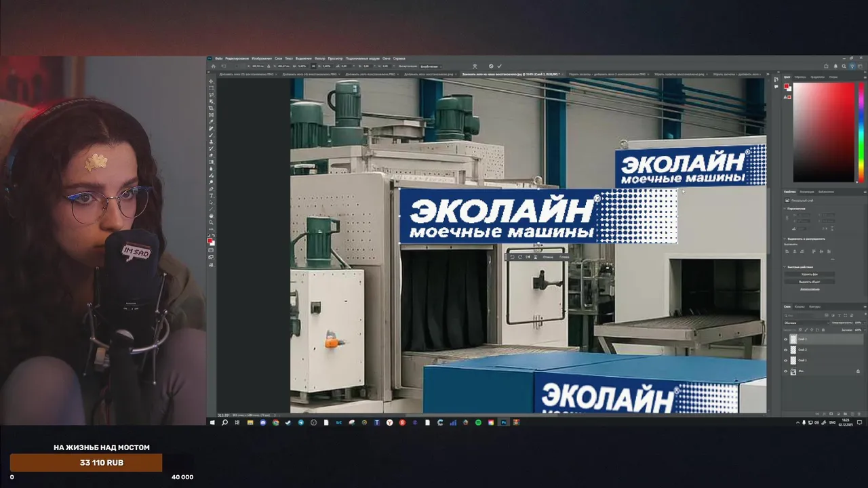Click the Выделить объект button
The image size is (868, 488).
[810, 282]
